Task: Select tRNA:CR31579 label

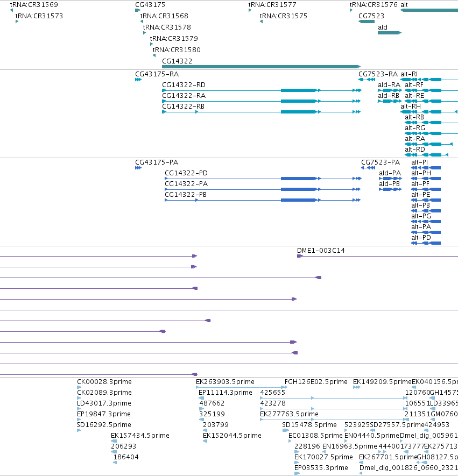Action: click(174, 39)
